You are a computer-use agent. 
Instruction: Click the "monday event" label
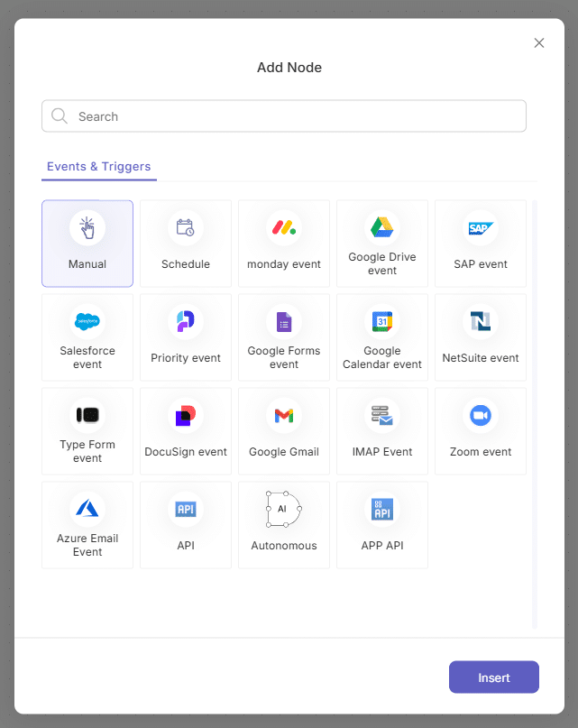(284, 264)
